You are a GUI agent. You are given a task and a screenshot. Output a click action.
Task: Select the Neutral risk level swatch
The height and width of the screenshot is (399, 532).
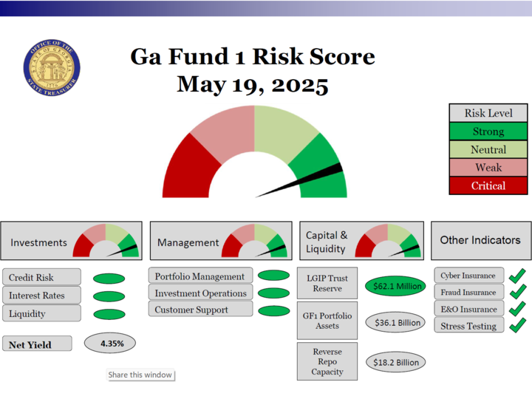click(x=488, y=149)
